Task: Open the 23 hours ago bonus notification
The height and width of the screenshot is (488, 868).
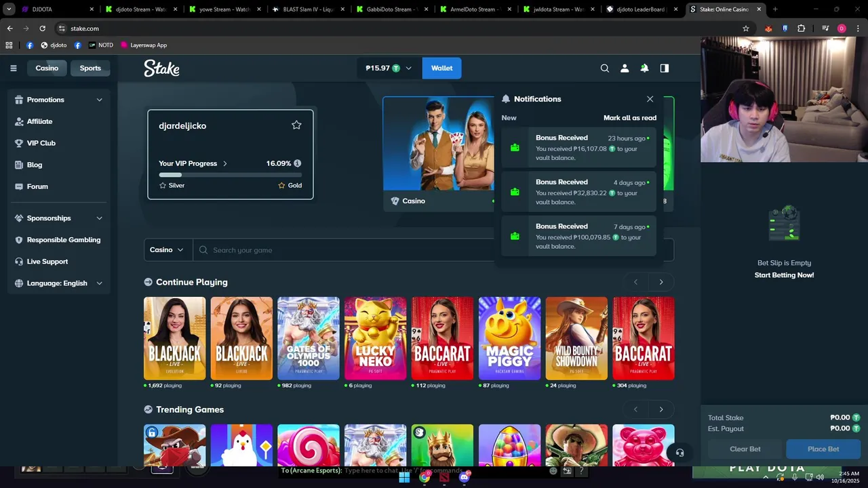Action: coord(579,148)
